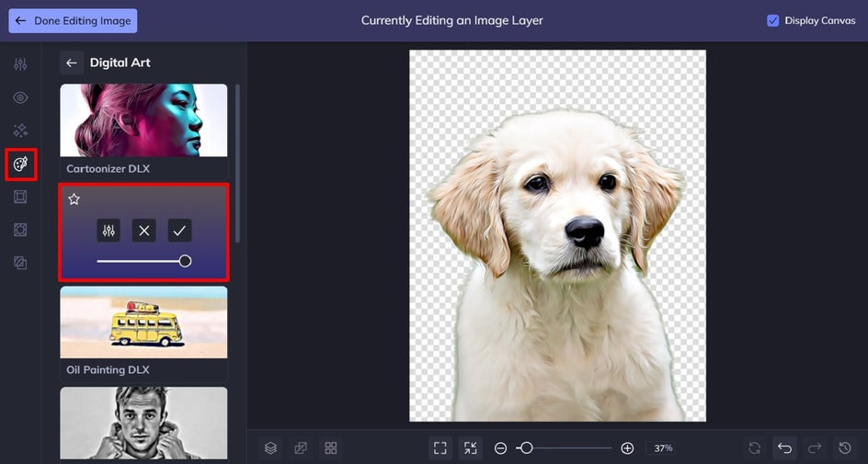Viewport: 868px width, 464px height.
Task: Apply the effect with the checkmark button
Action: point(179,231)
